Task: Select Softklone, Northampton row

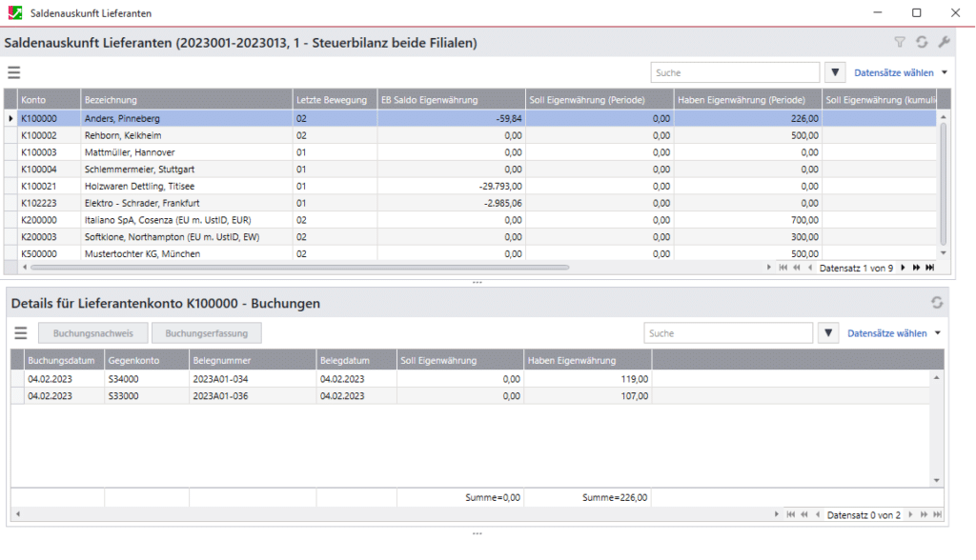Action: pos(471,236)
